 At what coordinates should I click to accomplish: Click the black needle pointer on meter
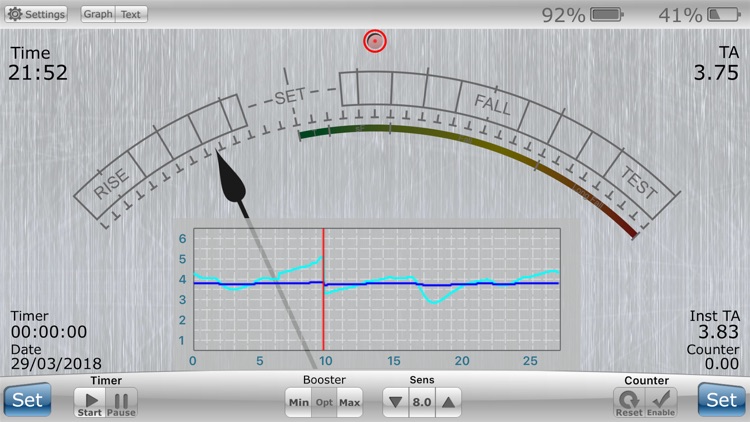pyautogui.click(x=231, y=178)
